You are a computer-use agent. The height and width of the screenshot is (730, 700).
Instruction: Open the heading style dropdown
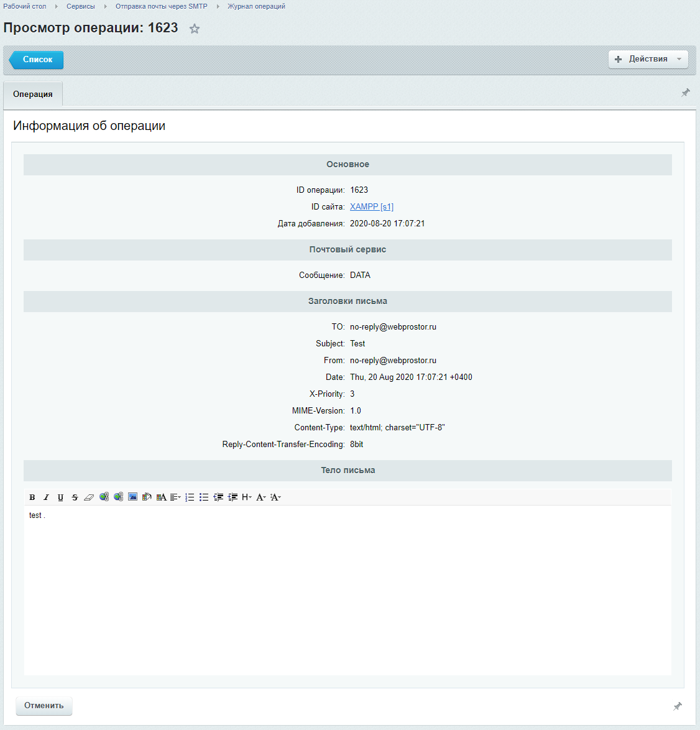point(247,497)
